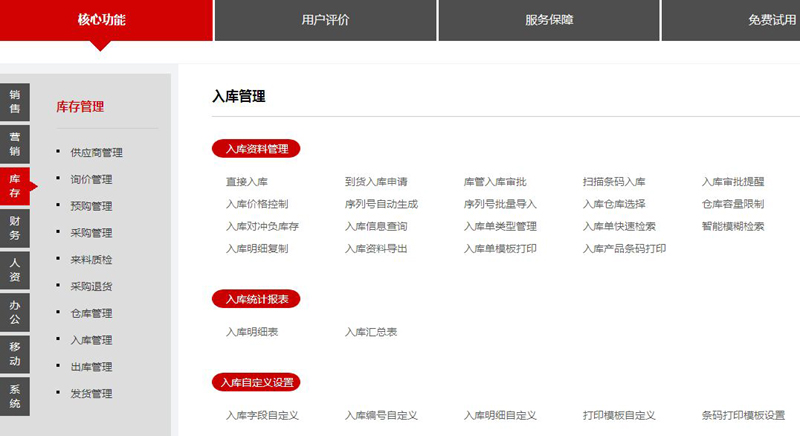The height and width of the screenshot is (436, 800).
Task: Go to the 系统 sidebar category
Action: click(x=15, y=397)
